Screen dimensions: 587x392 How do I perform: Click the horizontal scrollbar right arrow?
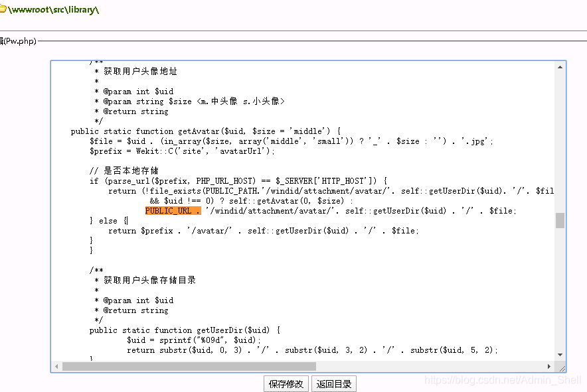[x=549, y=367]
